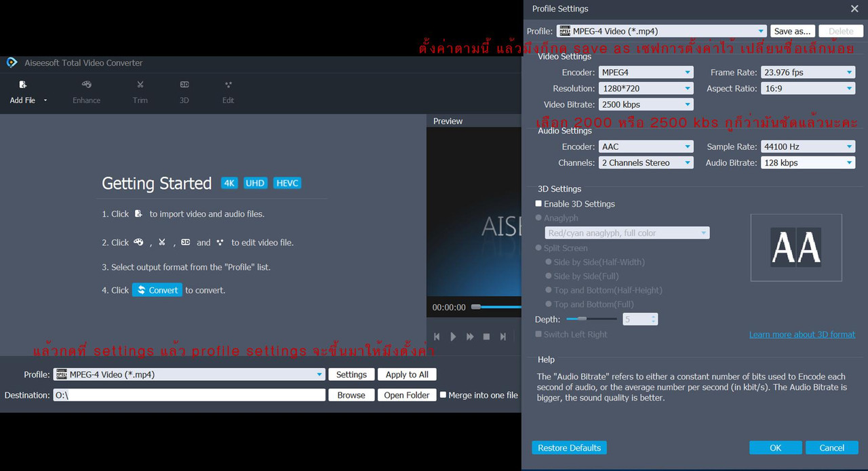
Task: Click the Destination path field
Action: click(189, 395)
